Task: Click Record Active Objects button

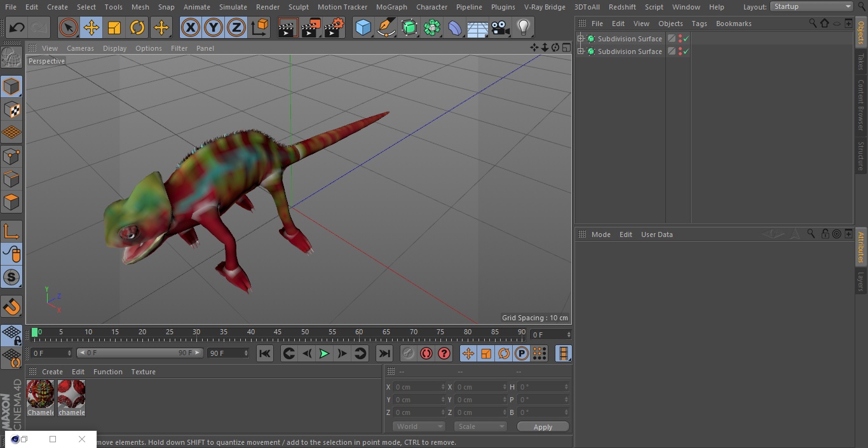Action: (409, 353)
